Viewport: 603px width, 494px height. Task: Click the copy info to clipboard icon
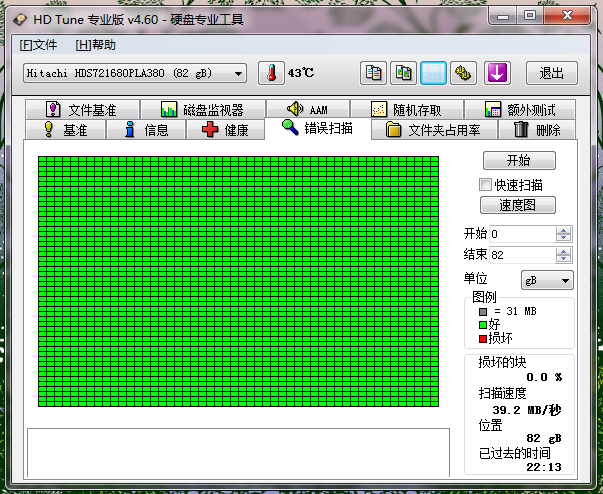click(x=373, y=73)
